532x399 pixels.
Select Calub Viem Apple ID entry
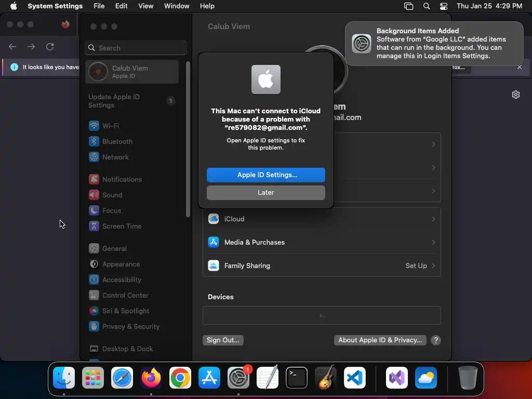132,72
